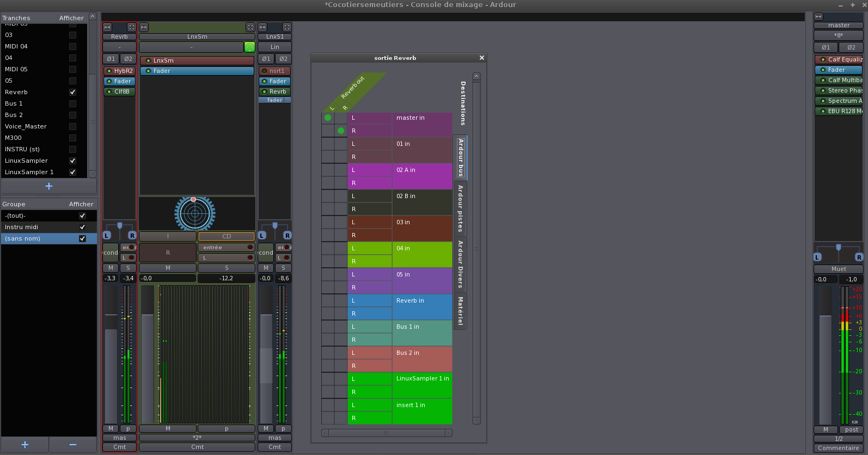The width and height of the screenshot is (868, 455).
Task: Toggle the Spectrum Analyzer LED on master
Action: point(823,101)
